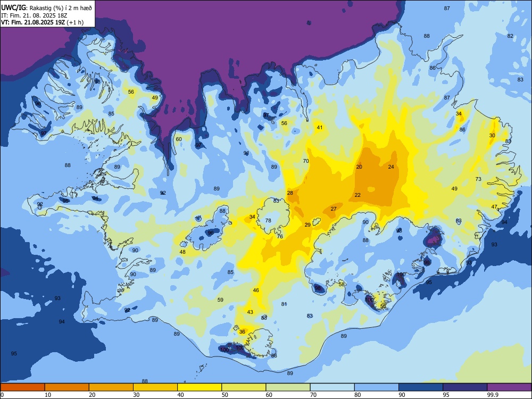
Task: Click the '58' humidity value on the map
Action: [342, 285]
